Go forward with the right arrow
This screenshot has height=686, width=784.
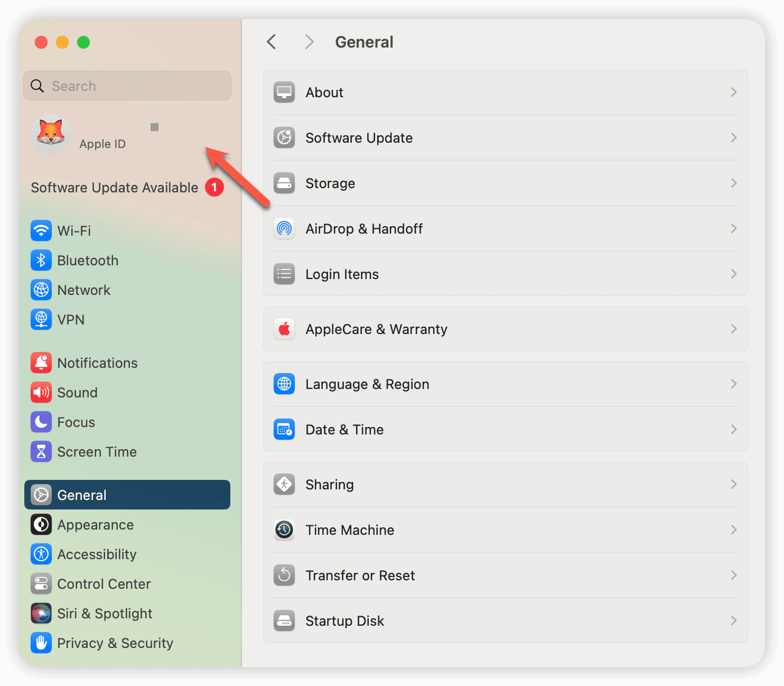310,42
